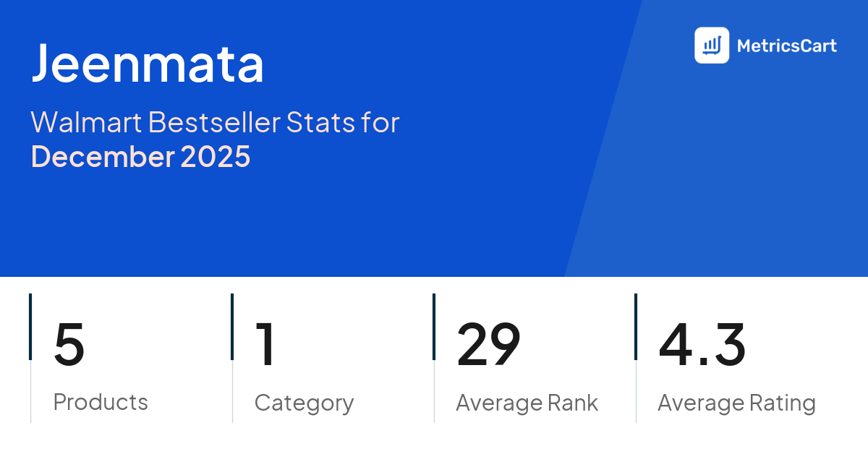Image resolution: width=868 pixels, height=454 pixels.
Task: Click the products count number 5
Action: 69,345
